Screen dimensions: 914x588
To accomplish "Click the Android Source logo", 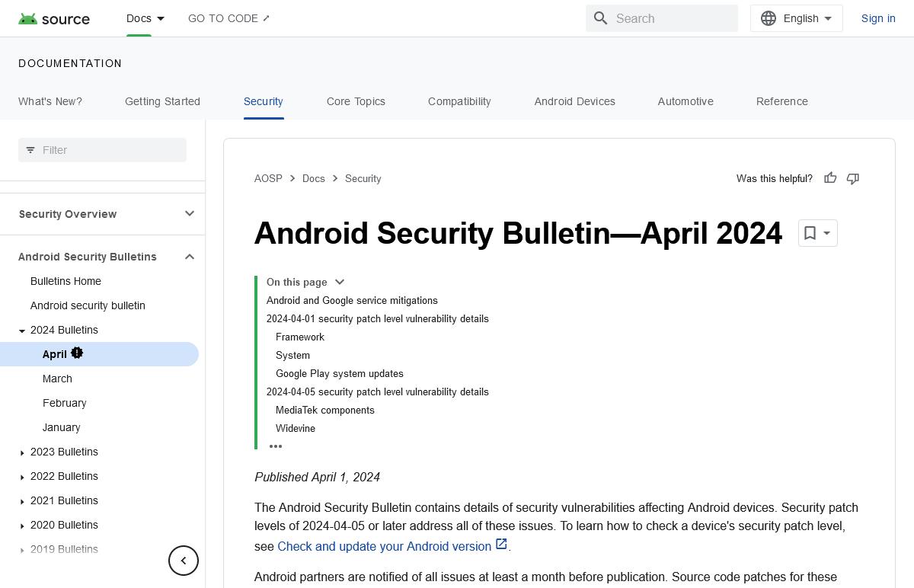I will [x=54, y=19].
